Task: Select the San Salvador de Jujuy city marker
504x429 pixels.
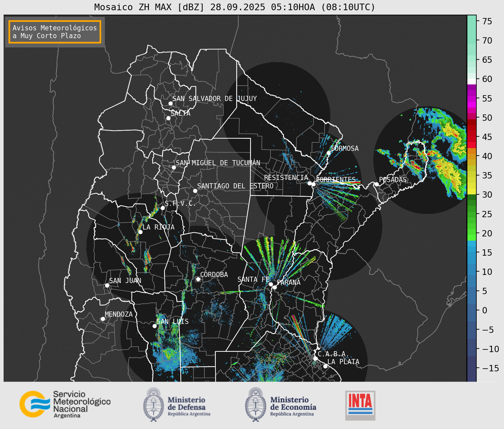Action: (170, 103)
